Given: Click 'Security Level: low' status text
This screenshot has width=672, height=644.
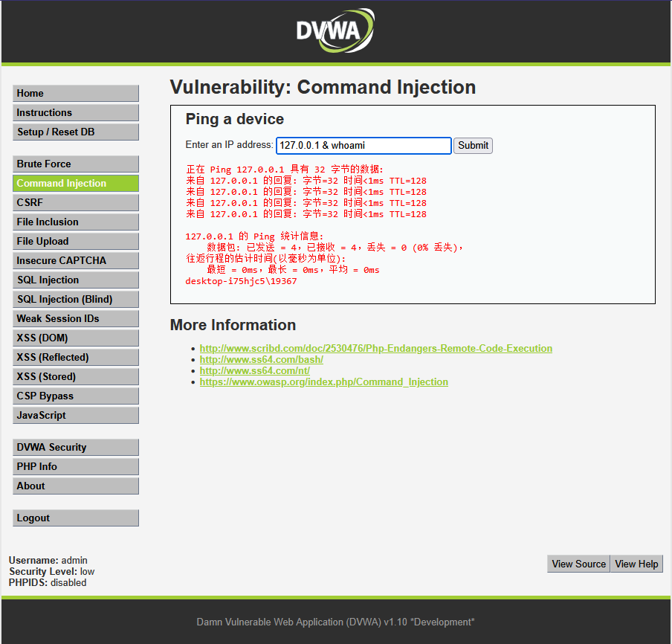Looking at the screenshot, I should click(52, 572).
